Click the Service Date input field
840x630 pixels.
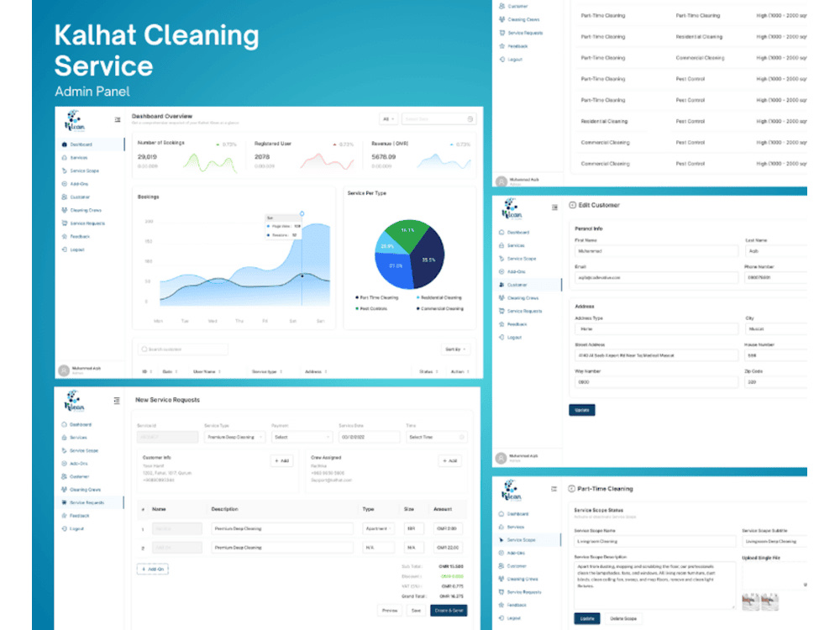pos(369,437)
